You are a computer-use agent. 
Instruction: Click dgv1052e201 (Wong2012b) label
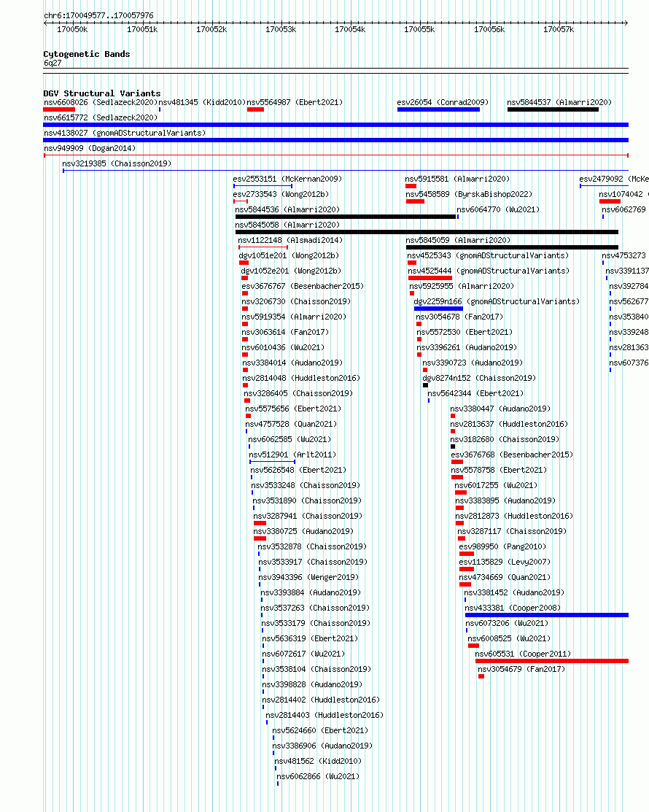coord(291,271)
